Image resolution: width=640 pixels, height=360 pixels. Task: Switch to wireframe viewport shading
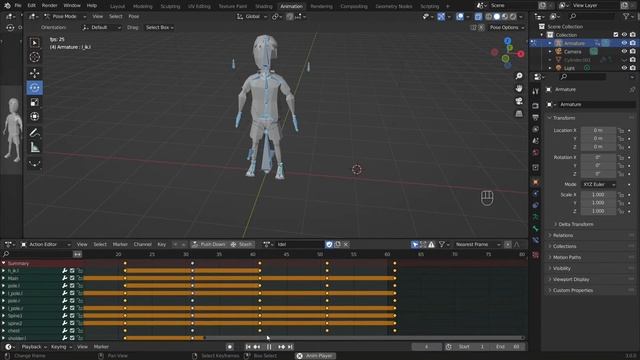[489, 17]
